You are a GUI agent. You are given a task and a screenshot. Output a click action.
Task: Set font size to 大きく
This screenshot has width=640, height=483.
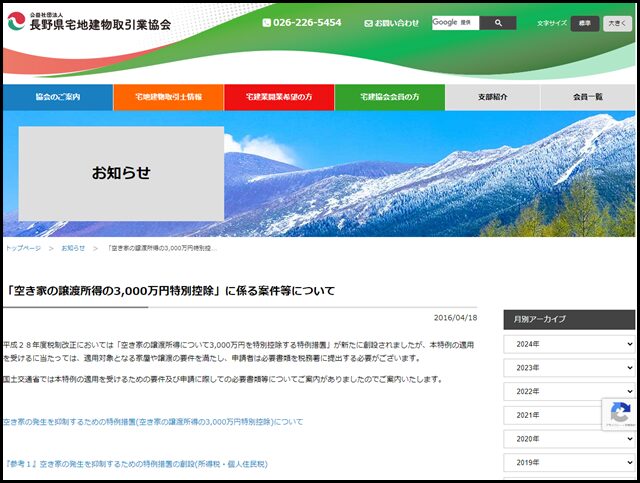point(618,24)
